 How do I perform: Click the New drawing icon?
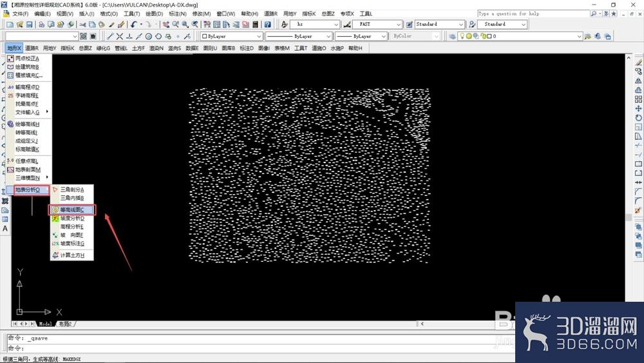coord(10,25)
